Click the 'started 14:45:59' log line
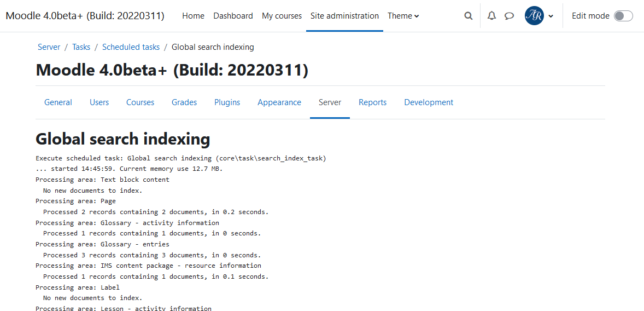This screenshot has width=644, height=311. click(129, 169)
